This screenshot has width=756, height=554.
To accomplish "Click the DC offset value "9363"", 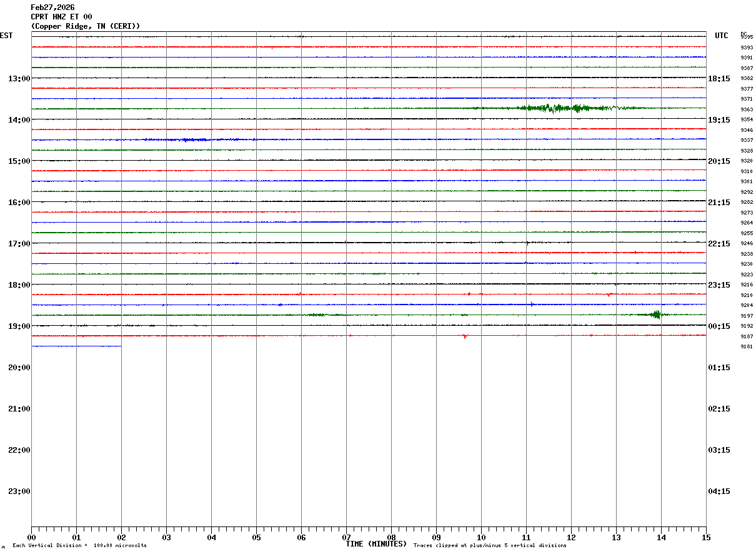I will 747,109.
